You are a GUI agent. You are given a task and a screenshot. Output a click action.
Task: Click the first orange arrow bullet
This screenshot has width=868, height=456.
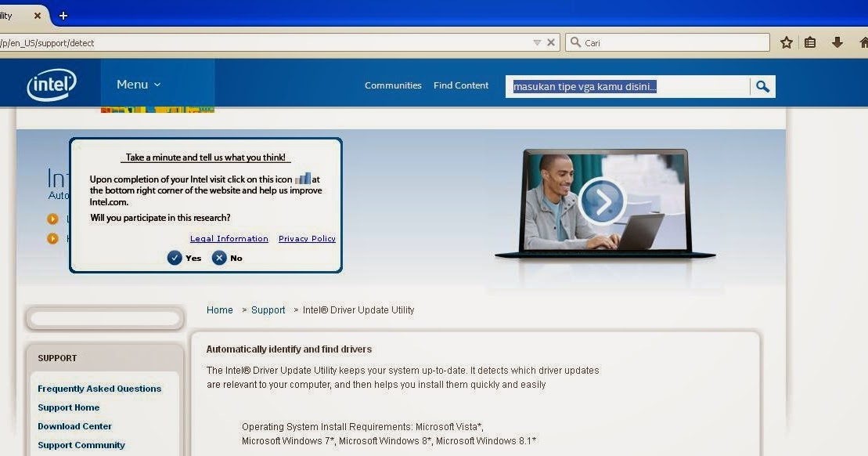coord(52,219)
